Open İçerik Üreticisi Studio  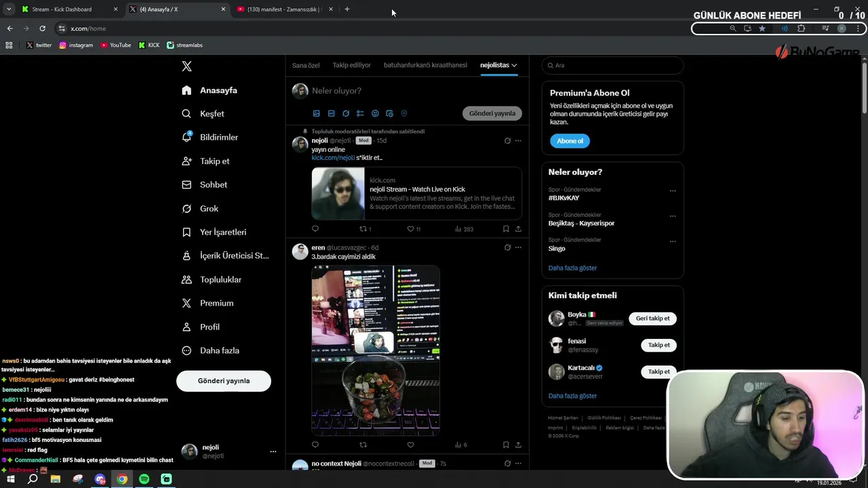click(x=225, y=256)
